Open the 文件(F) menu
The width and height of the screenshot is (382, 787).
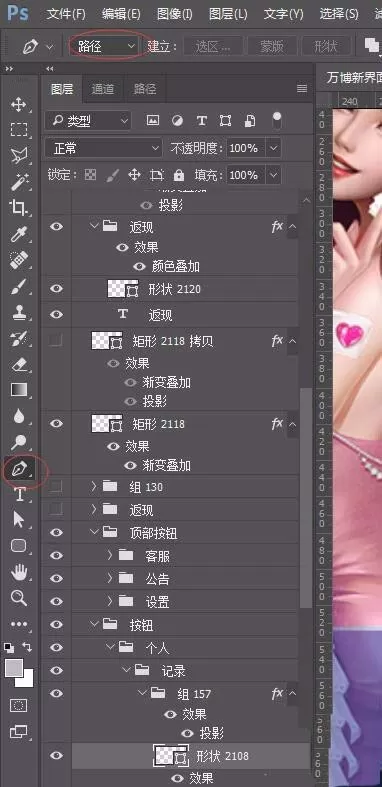[66, 14]
